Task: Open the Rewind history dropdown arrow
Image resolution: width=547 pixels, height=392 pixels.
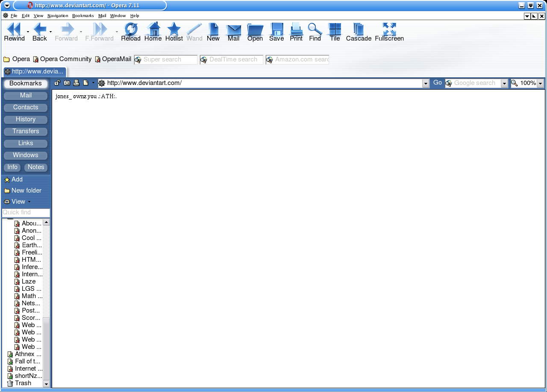Action: click(28, 32)
